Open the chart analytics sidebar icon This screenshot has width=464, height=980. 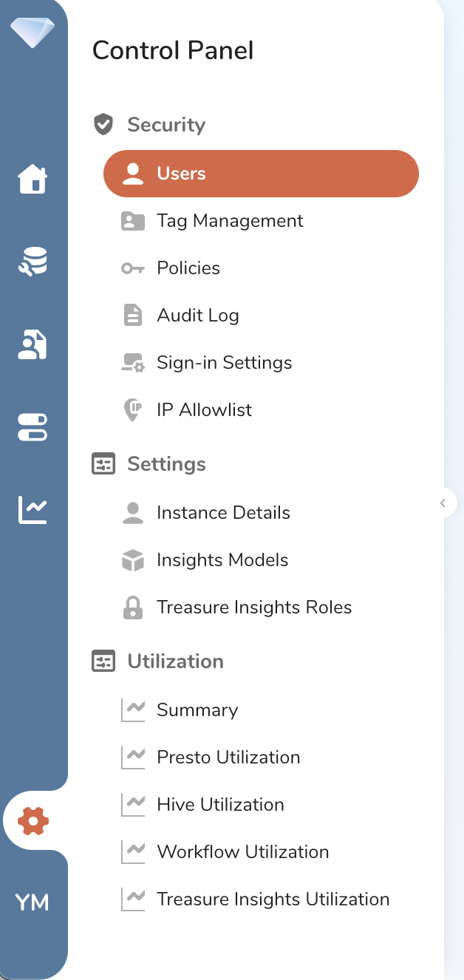point(33,509)
